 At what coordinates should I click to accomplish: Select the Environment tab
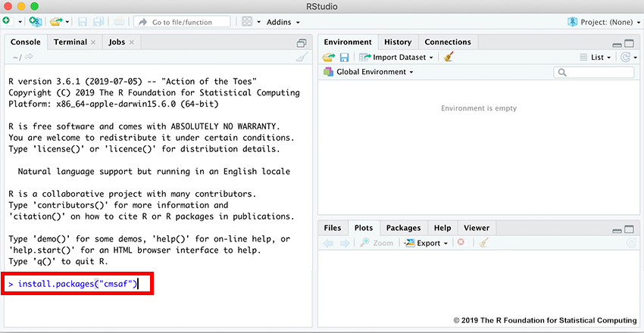[348, 42]
